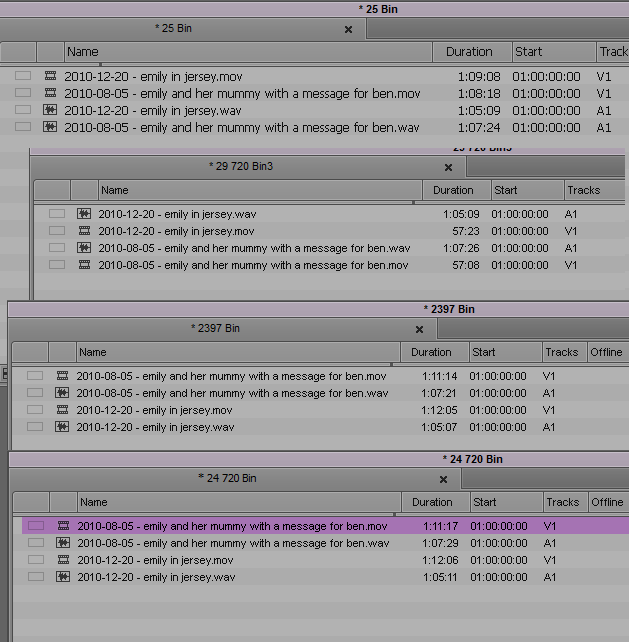This screenshot has height=642, width=629.
Task: Toggle color box for ben.wav in 25 Bin
Action: point(23,127)
